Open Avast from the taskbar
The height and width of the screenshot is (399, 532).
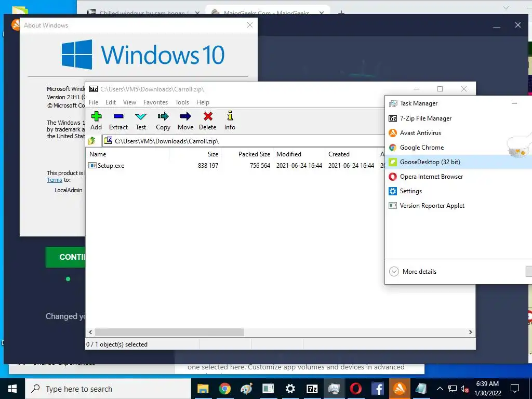(400, 389)
